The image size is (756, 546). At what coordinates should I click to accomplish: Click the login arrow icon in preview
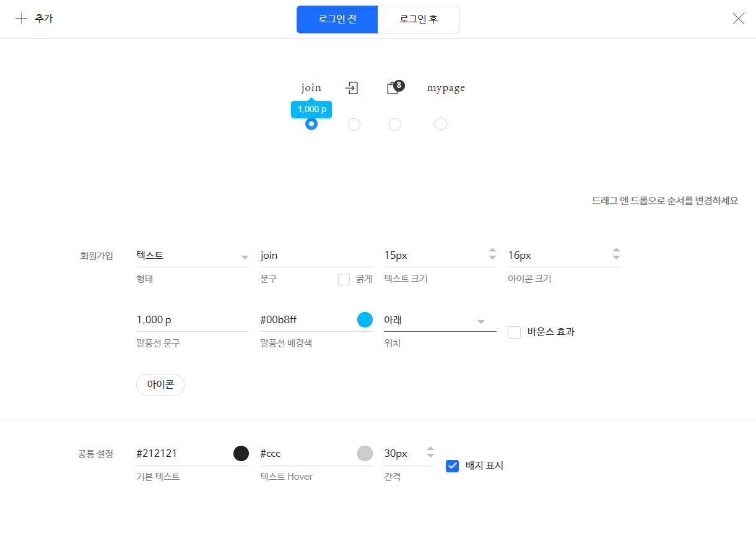[352, 88]
